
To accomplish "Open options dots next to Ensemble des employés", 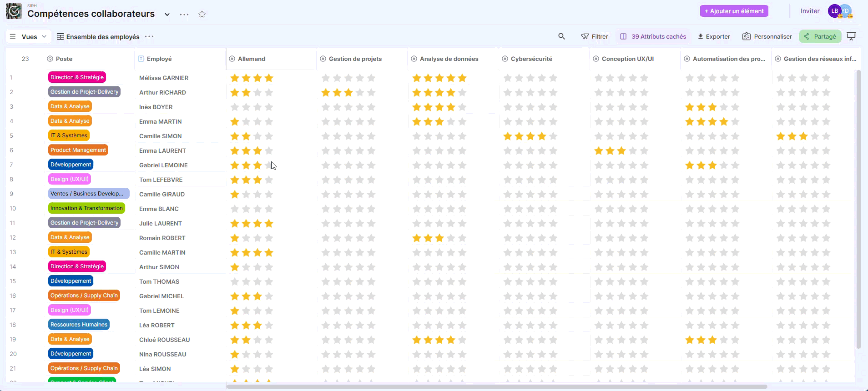I will [149, 36].
